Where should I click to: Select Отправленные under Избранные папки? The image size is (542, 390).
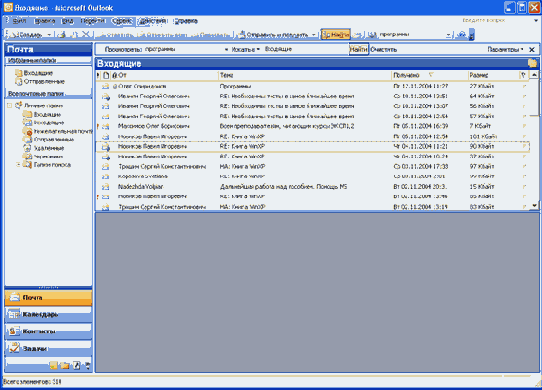(x=40, y=82)
